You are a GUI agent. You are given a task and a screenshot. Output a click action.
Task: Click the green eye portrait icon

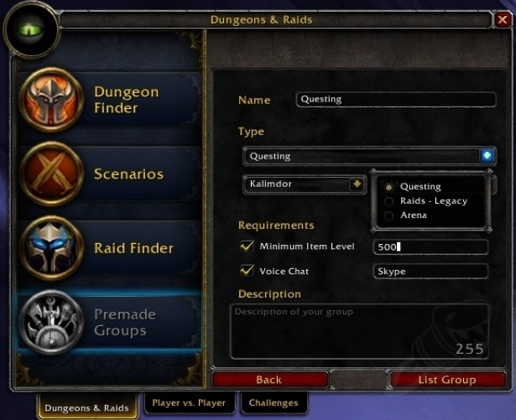pyautogui.click(x=31, y=29)
